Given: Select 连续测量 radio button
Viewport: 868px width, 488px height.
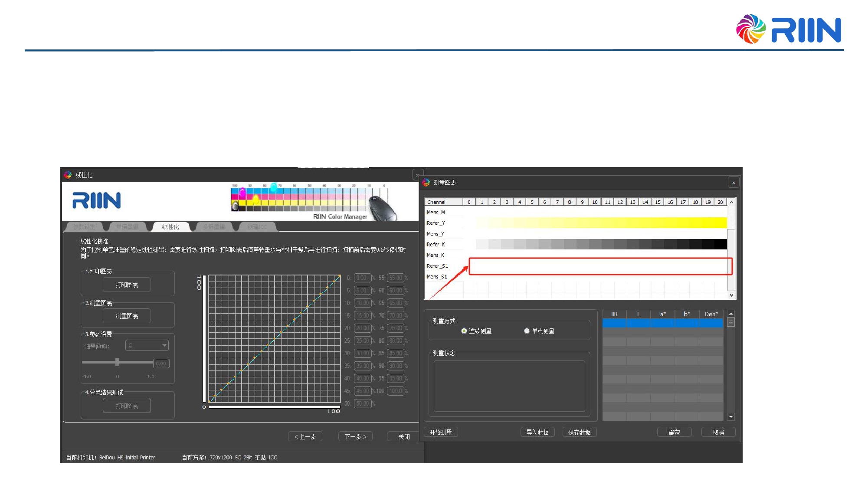Looking at the screenshot, I should [x=464, y=331].
